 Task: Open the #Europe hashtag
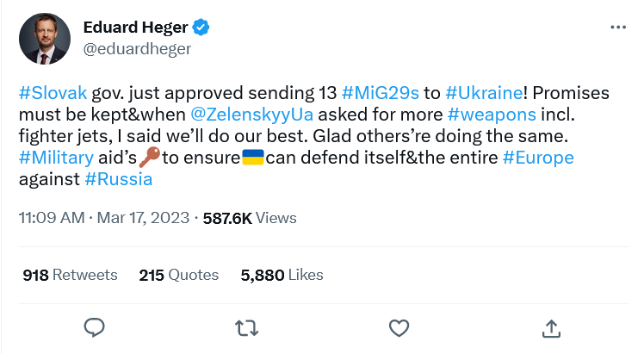point(539,158)
